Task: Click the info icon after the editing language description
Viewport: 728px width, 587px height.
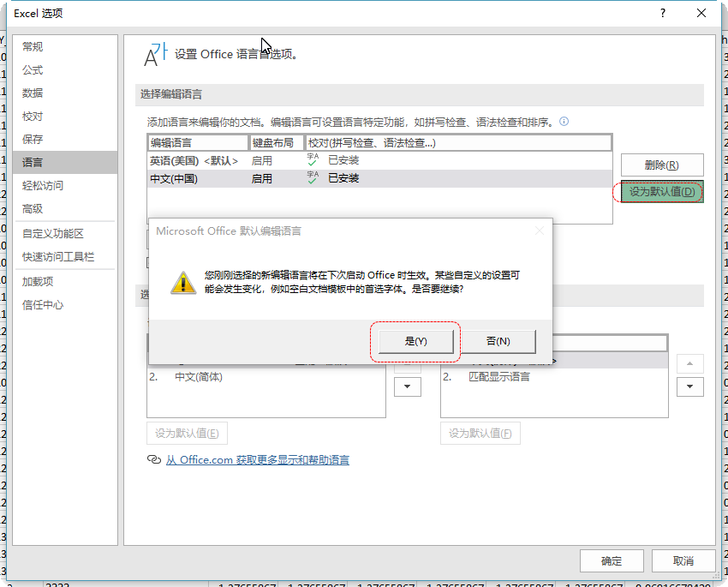Action: 564,122
